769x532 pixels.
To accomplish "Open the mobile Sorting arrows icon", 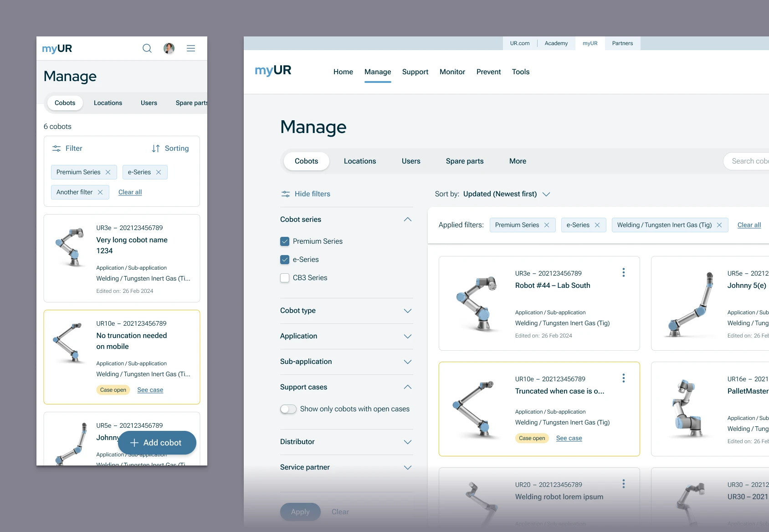I will (156, 148).
